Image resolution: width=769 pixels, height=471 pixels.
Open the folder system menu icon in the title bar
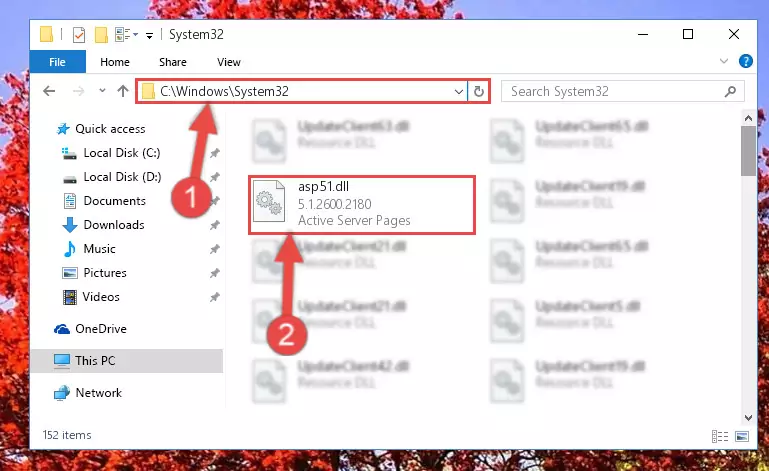point(46,34)
